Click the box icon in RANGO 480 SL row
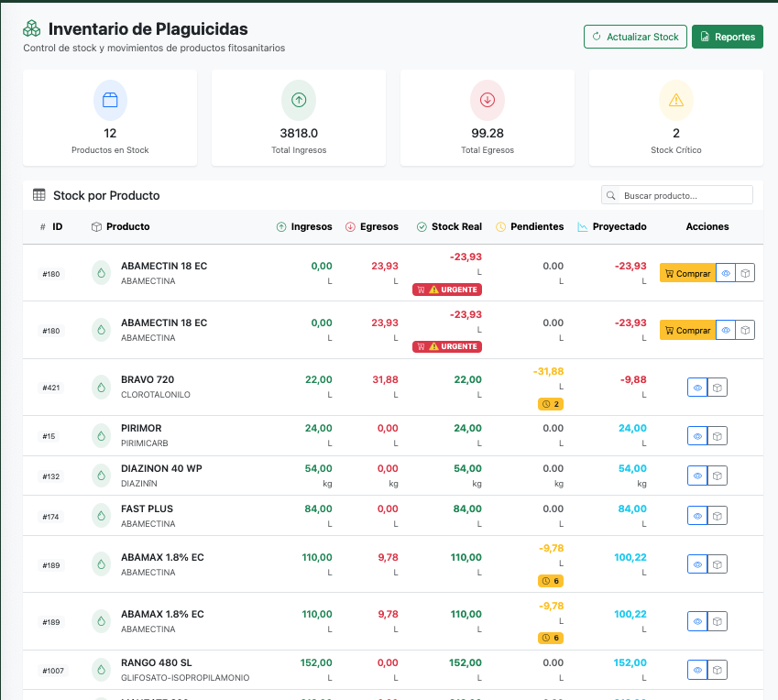 tap(718, 671)
